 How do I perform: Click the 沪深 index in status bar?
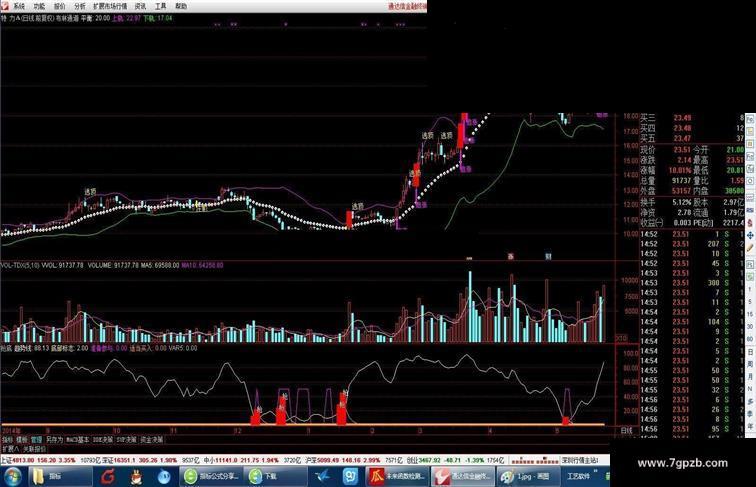pos(343,460)
